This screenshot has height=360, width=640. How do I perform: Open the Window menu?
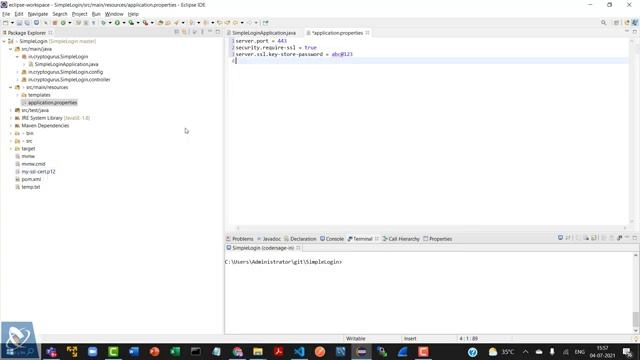coord(114,14)
